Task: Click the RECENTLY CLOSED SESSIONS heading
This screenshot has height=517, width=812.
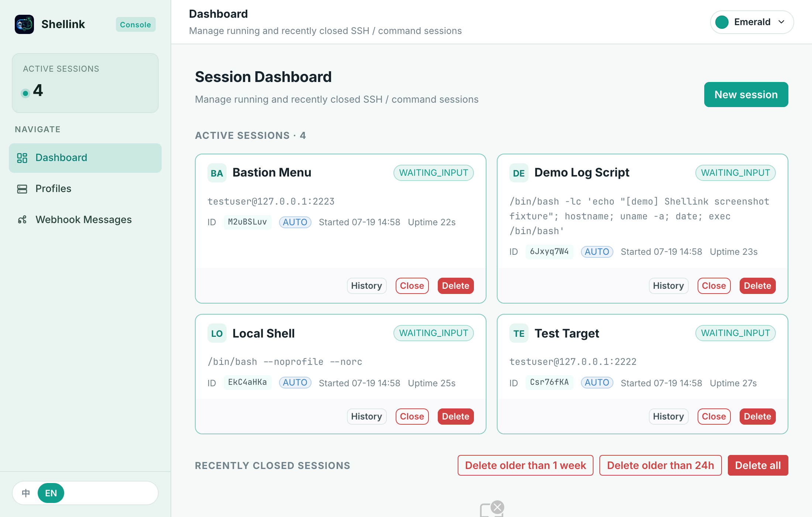Action: (272, 465)
